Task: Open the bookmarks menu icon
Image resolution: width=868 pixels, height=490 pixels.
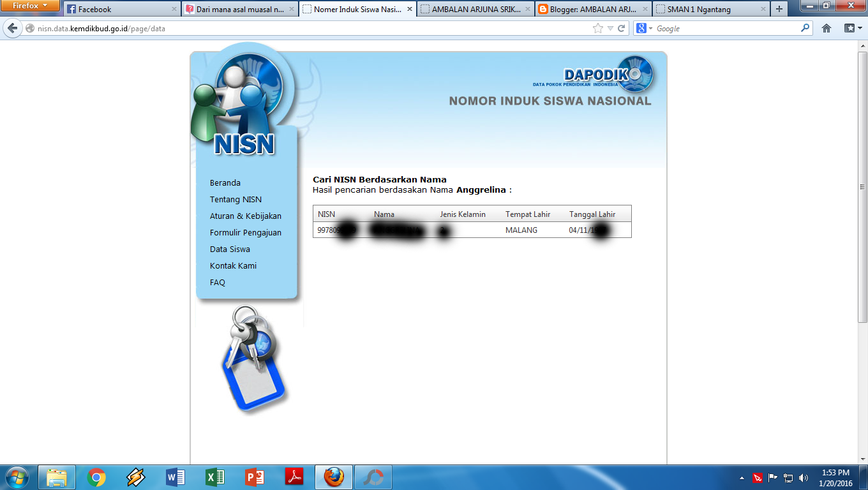Action: 849,27
